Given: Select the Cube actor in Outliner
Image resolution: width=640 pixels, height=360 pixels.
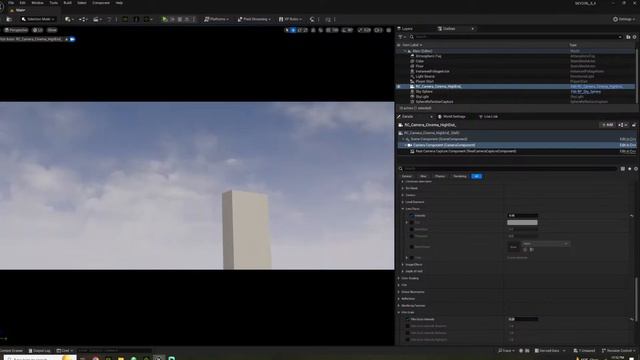Looking at the screenshot, I should [420, 61].
